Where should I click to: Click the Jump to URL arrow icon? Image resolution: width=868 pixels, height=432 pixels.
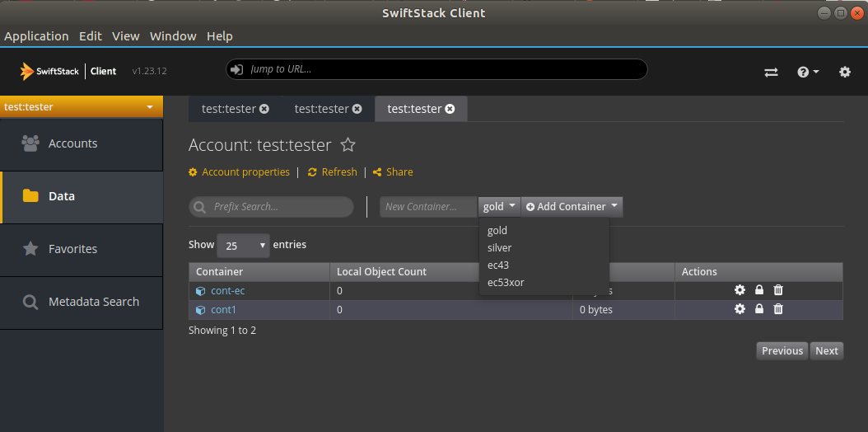pyautogui.click(x=237, y=69)
